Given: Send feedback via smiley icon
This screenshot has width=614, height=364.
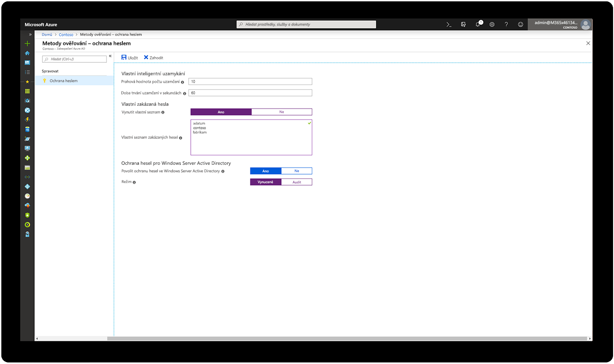Looking at the screenshot, I should [520, 25].
